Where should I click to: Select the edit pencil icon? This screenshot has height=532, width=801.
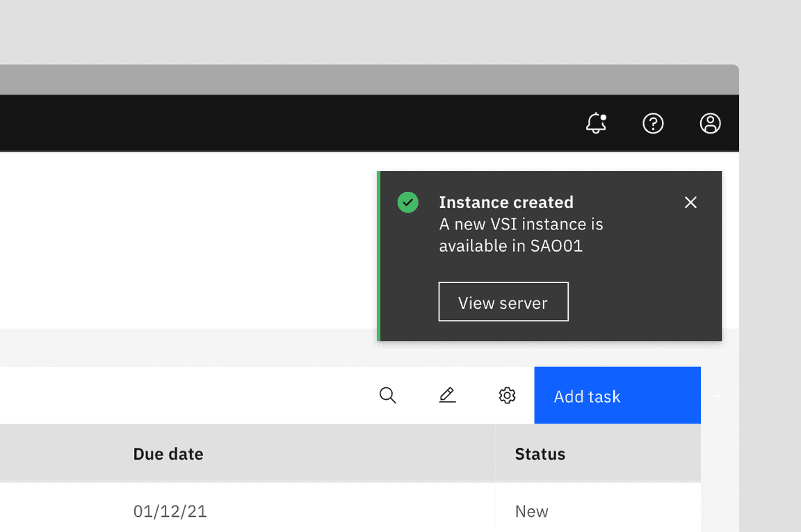point(447,395)
